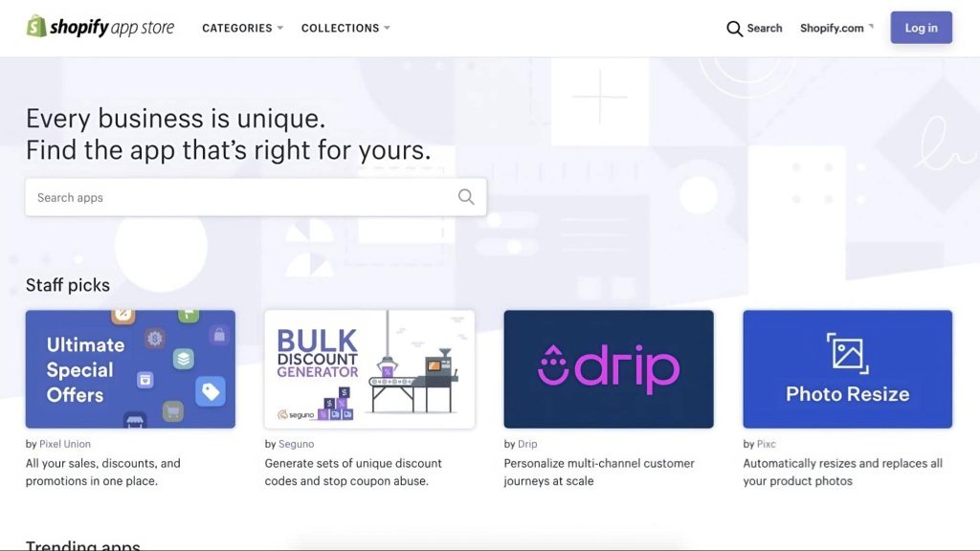Expand the Collections dropdown menu

[345, 29]
